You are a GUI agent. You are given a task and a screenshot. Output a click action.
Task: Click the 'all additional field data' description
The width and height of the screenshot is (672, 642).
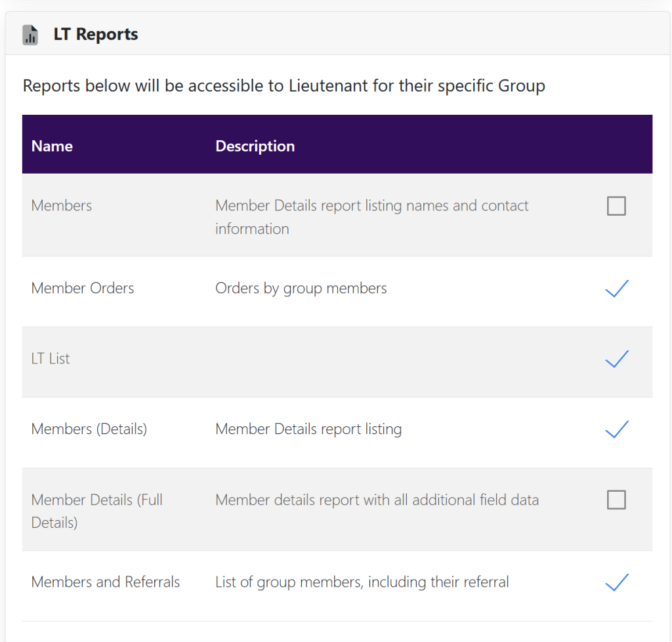377,500
